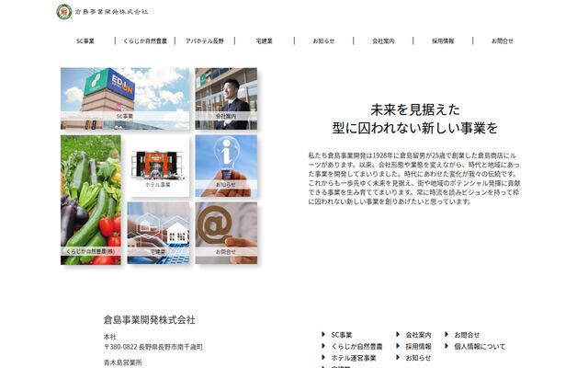Open the くらじか自然豊農(株) vegetable photo tile
588x368 pixels.
point(91,200)
